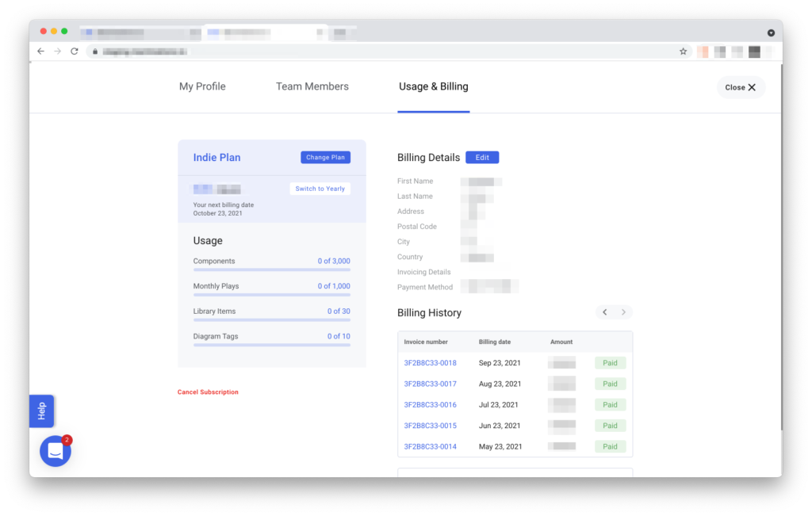
Task: Click the 'Indie Plan' title
Action: pos(217,157)
